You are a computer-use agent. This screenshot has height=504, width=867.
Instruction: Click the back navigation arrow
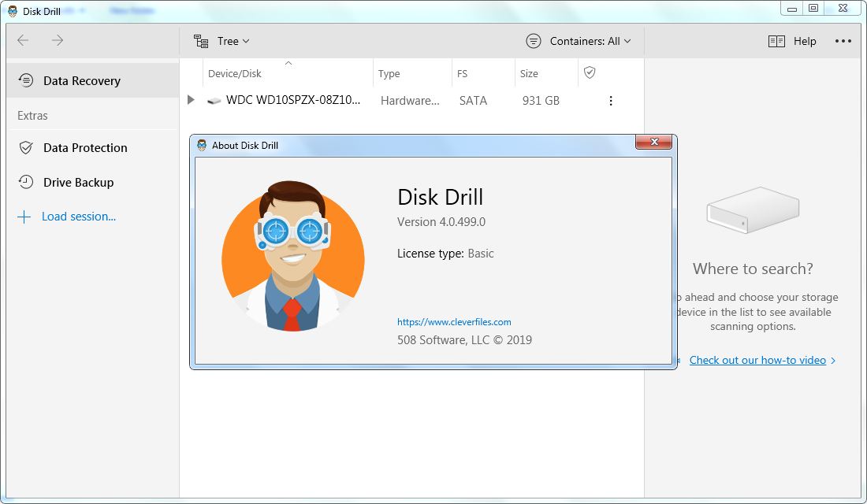tap(23, 40)
